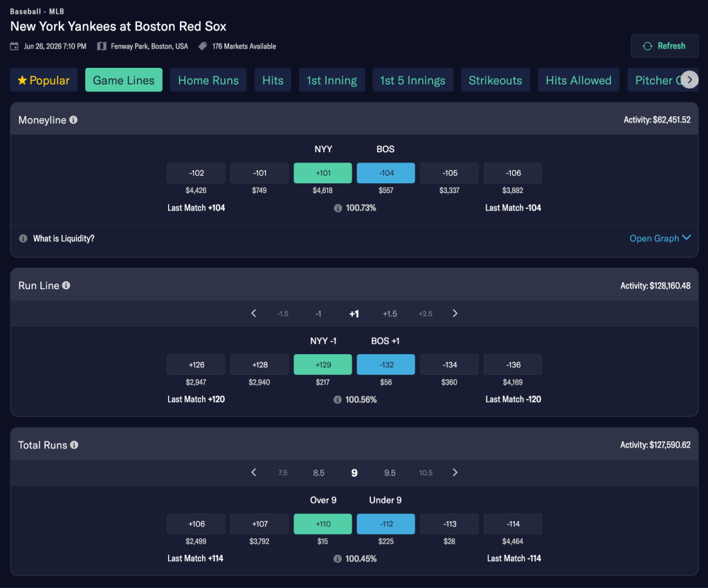Select the Strikeouts tab
708x588 pixels.
pos(496,80)
